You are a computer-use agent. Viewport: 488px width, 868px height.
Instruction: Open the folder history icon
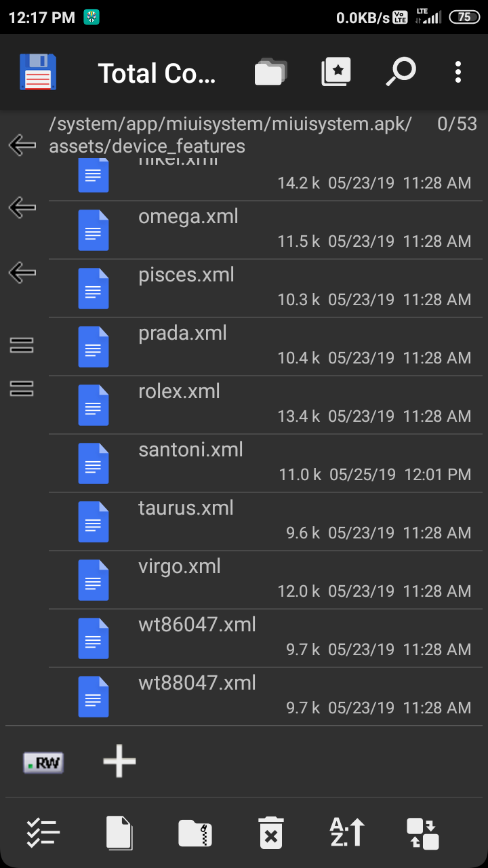coord(270,72)
